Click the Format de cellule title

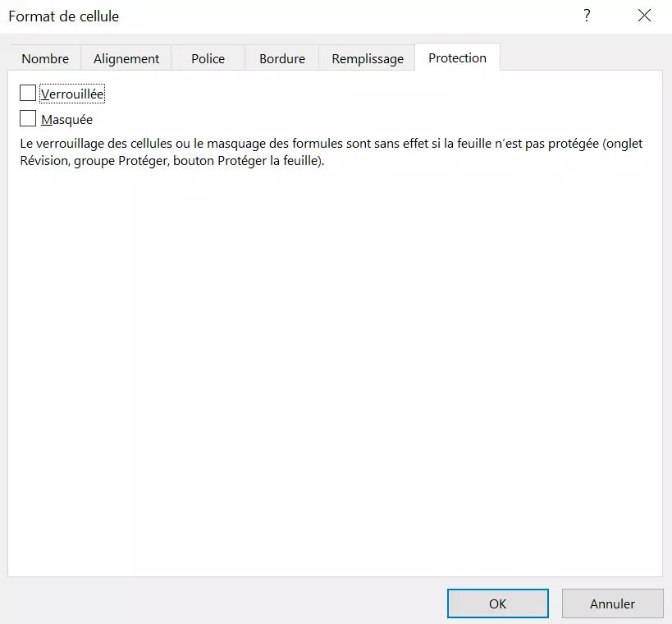pyautogui.click(x=64, y=16)
